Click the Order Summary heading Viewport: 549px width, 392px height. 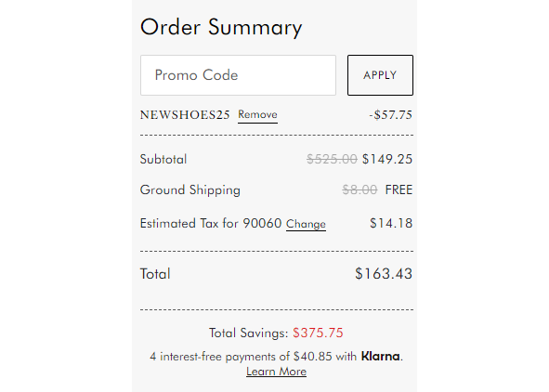click(x=221, y=27)
